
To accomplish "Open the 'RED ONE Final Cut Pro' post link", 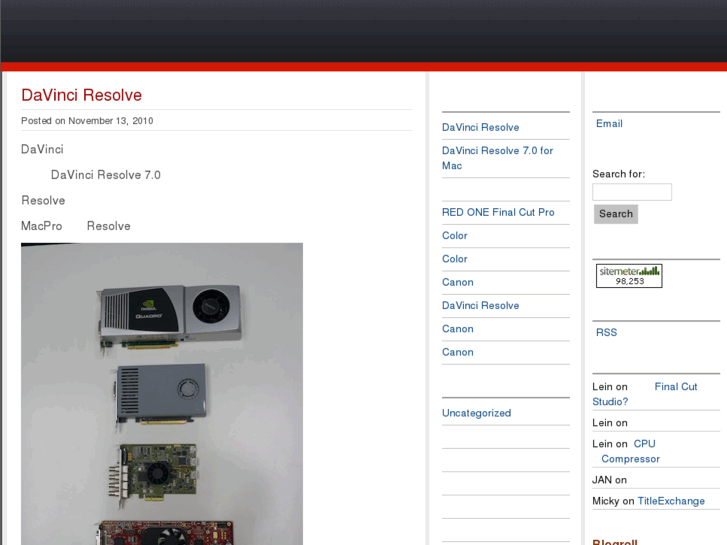I will click(498, 212).
